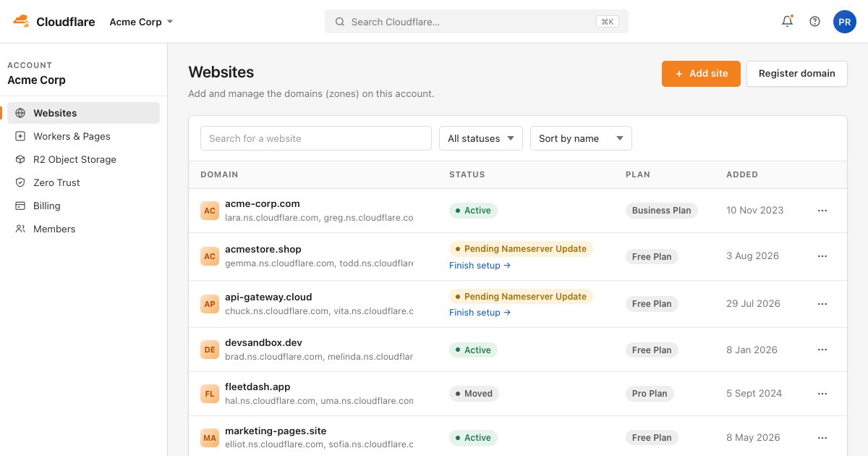Click the DOMAIN column header
The image size is (868, 456).
[219, 174]
